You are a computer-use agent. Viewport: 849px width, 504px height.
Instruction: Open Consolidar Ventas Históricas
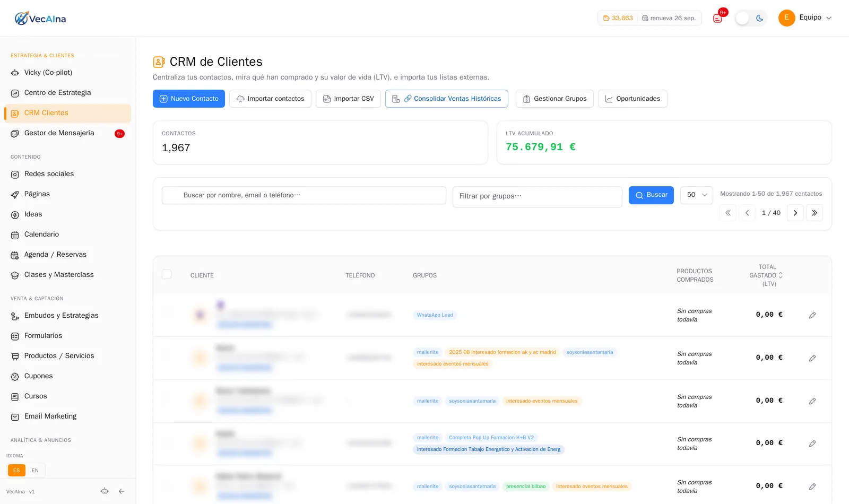pyautogui.click(x=447, y=99)
